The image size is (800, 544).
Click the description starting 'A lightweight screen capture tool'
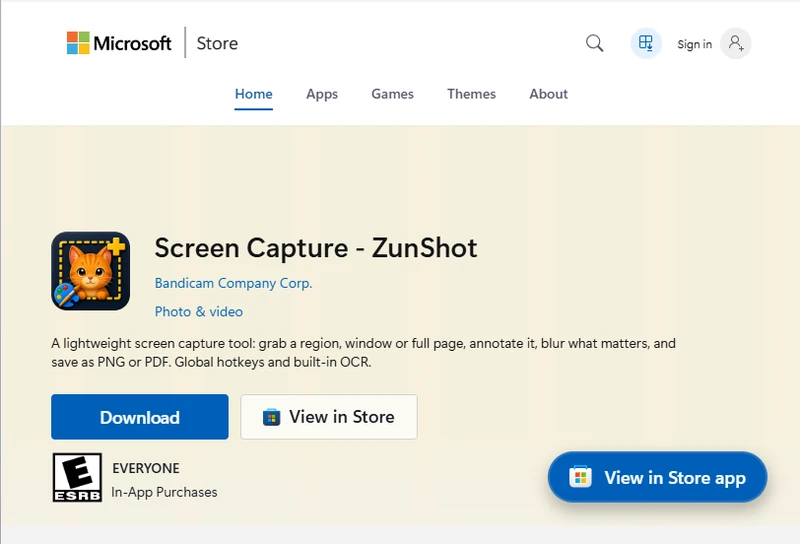(363, 353)
